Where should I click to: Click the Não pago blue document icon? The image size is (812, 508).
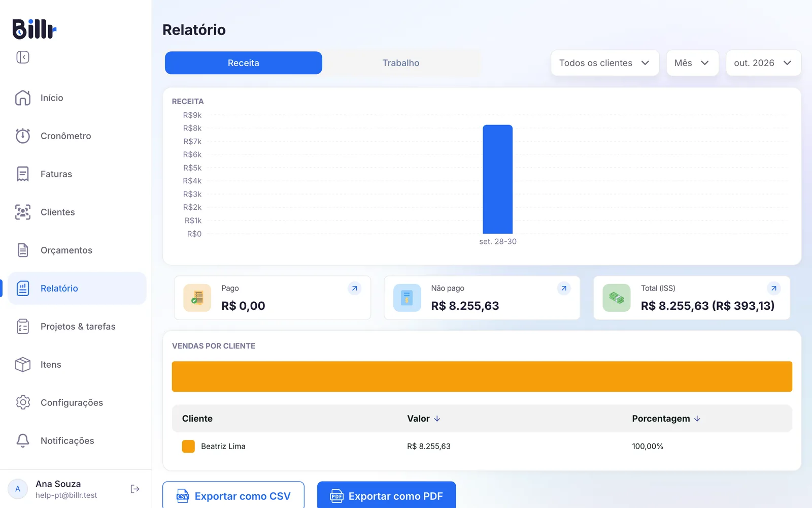[407, 298]
